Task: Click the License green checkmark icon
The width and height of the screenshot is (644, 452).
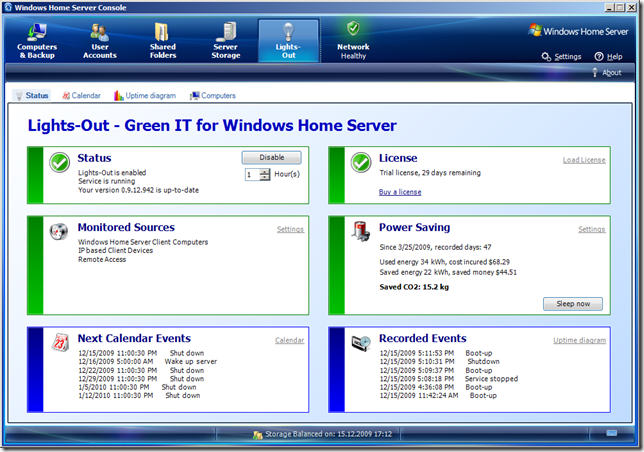Action: (361, 163)
